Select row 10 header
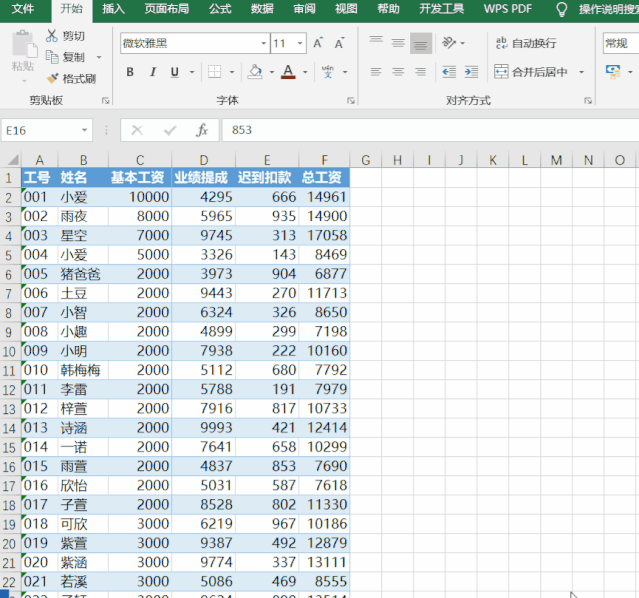 pyautogui.click(x=9, y=351)
